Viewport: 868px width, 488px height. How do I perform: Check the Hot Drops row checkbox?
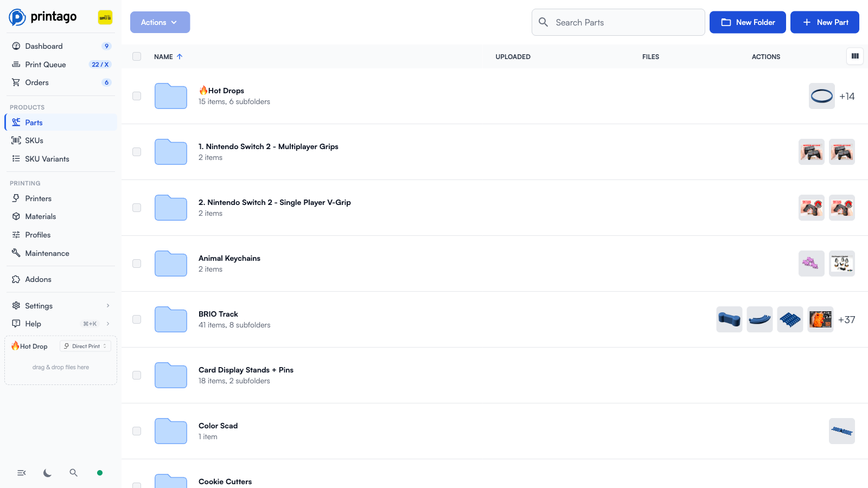137,96
